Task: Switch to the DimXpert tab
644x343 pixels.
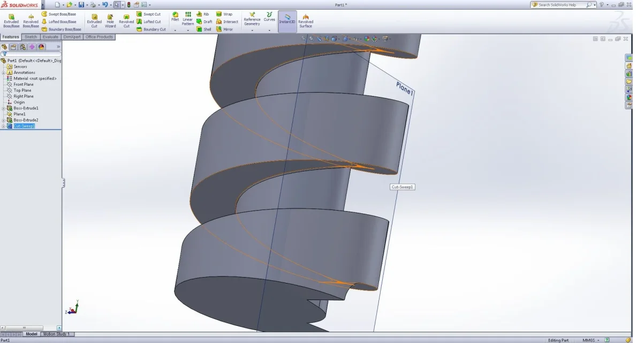Action: [72, 37]
